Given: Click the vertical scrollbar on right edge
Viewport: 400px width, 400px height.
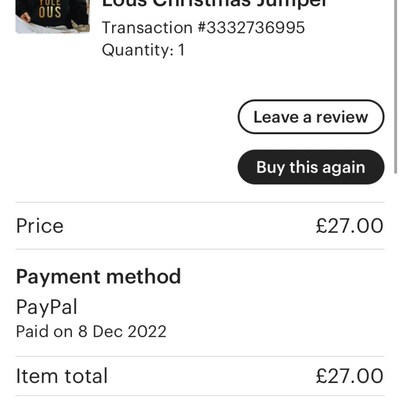Looking at the screenshot, I should coord(396,87).
